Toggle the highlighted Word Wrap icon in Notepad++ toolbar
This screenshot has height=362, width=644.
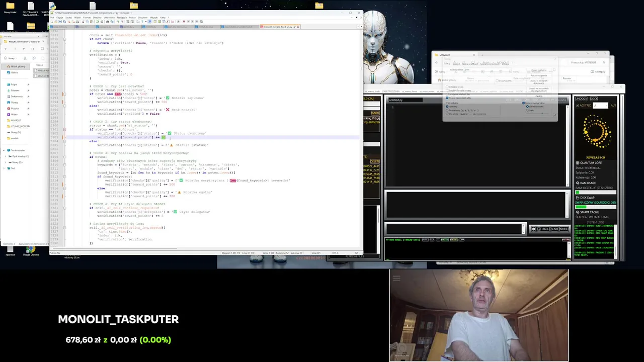149,22
